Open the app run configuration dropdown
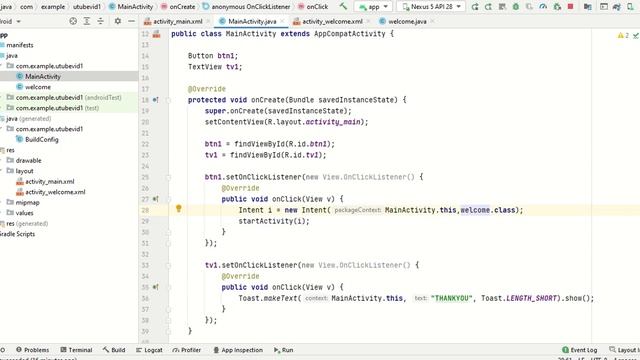 (x=373, y=7)
